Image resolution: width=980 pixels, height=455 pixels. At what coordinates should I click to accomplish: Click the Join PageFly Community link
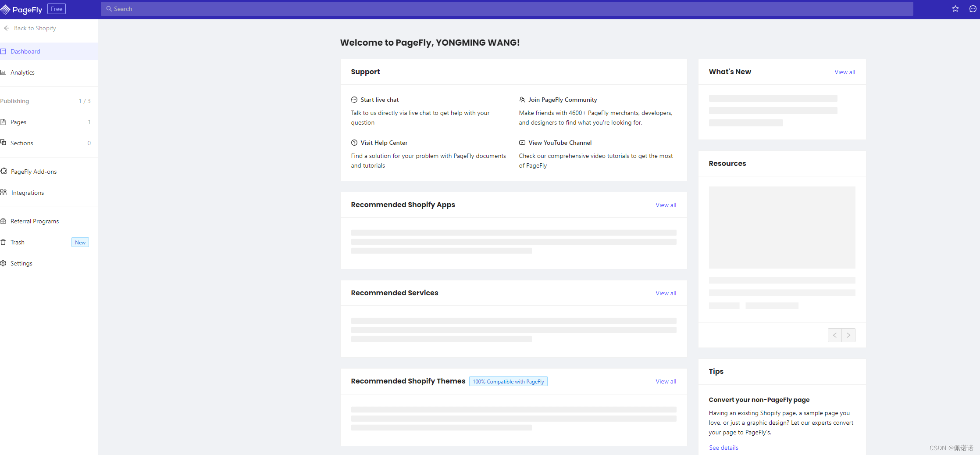(563, 100)
